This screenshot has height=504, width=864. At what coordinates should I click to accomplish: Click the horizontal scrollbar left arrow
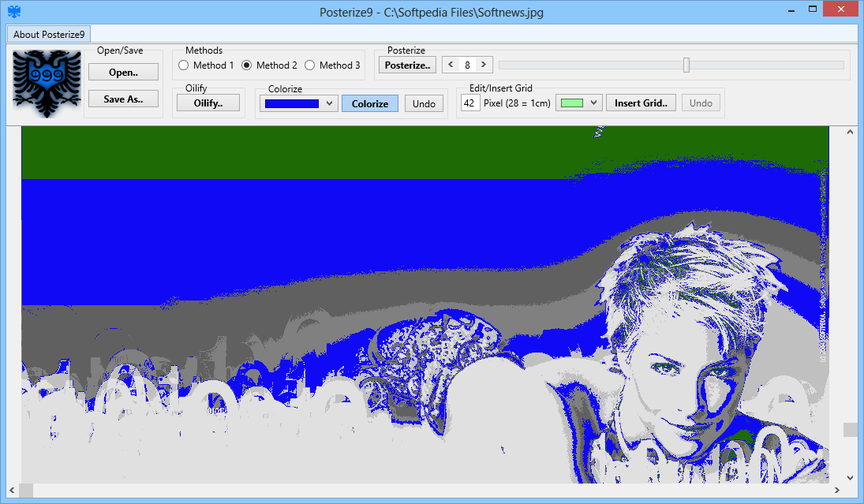click(x=12, y=490)
